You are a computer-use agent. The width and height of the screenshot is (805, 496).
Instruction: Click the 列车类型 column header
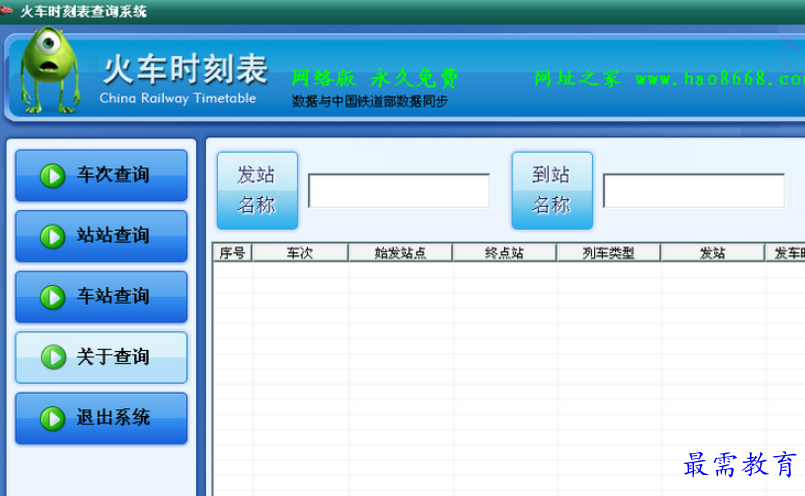[x=608, y=253]
